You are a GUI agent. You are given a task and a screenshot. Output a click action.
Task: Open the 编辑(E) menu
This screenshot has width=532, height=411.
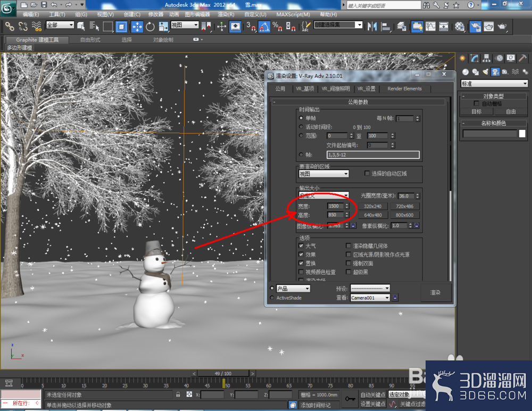(x=30, y=14)
